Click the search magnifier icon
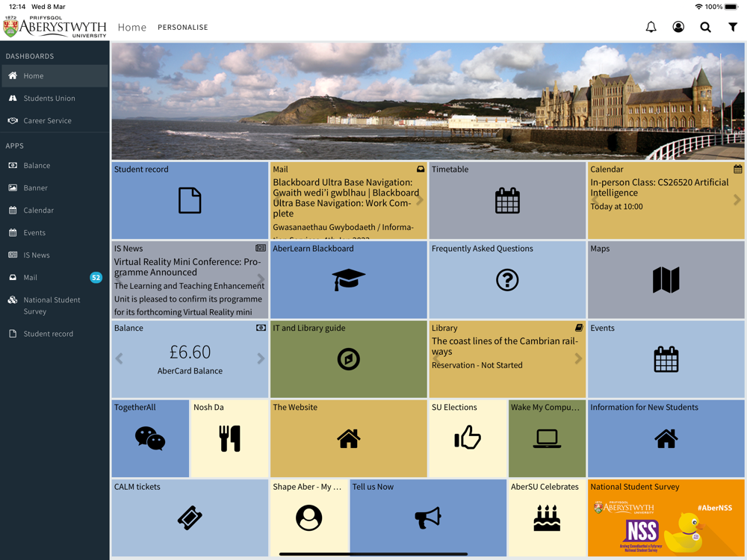Viewport: 747px width, 560px height. 706,27
